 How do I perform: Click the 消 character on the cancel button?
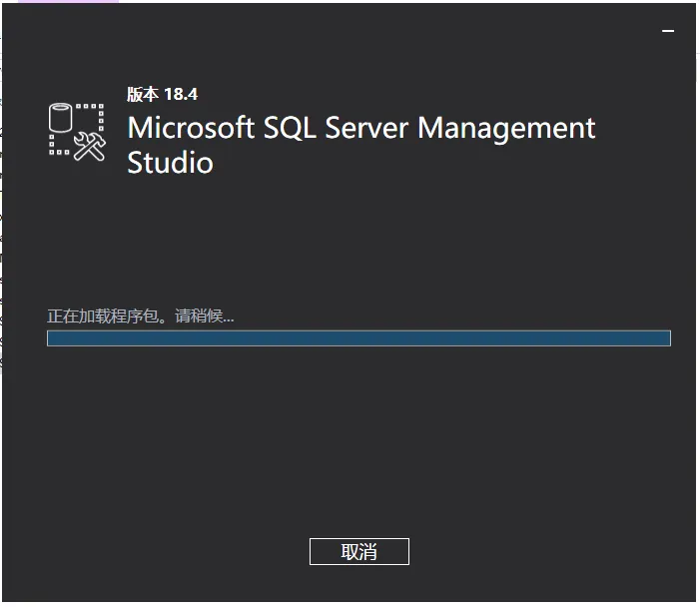point(367,552)
